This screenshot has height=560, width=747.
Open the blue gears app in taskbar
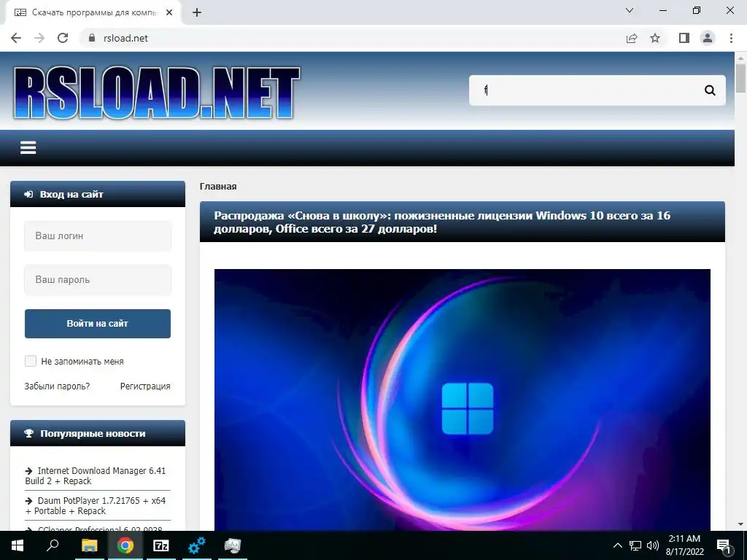click(197, 545)
